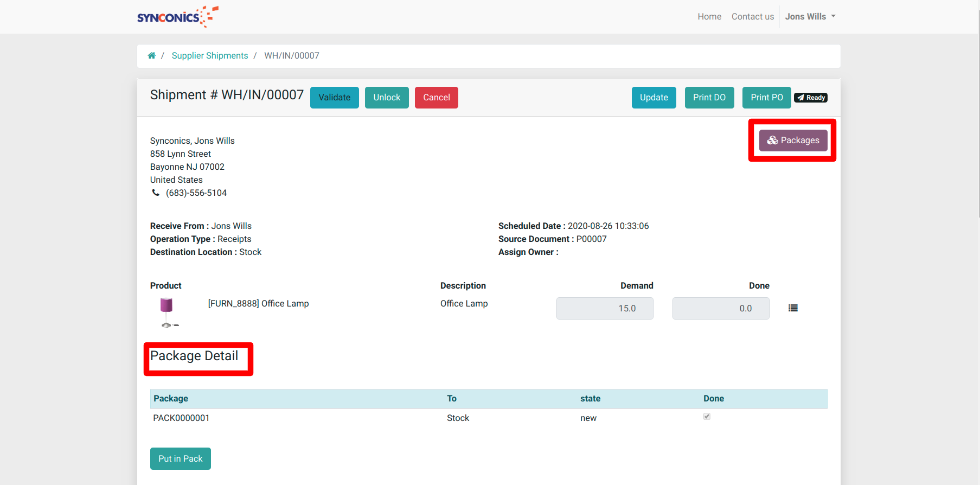Image resolution: width=980 pixels, height=485 pixels.
Task: Click the Ready status badge
Action: click(811, 98)
